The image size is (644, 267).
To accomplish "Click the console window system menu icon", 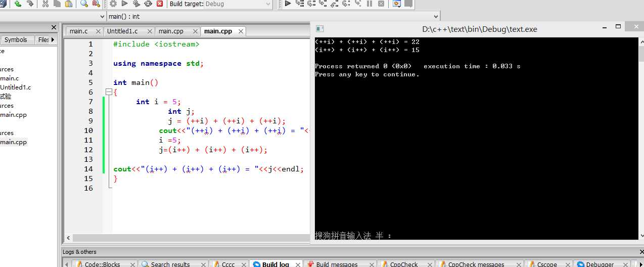I will point(320,29).
